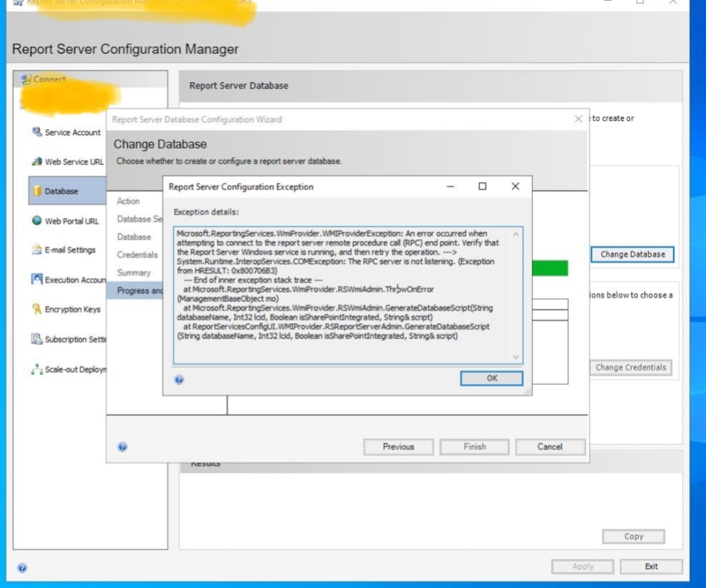
Task: Select Subscription Settings icon
Action: (37, 339)
